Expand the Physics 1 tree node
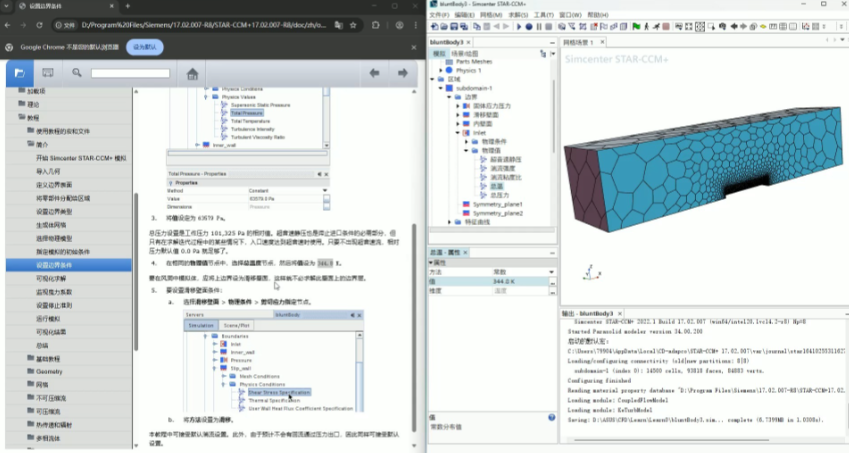Screen dimensions: 849x453 tap(439, 70)
